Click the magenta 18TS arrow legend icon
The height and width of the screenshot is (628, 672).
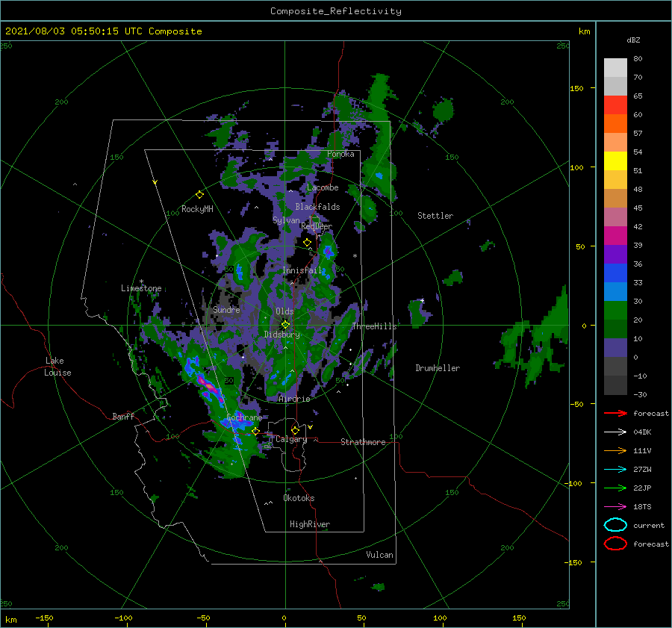point(615,507)
